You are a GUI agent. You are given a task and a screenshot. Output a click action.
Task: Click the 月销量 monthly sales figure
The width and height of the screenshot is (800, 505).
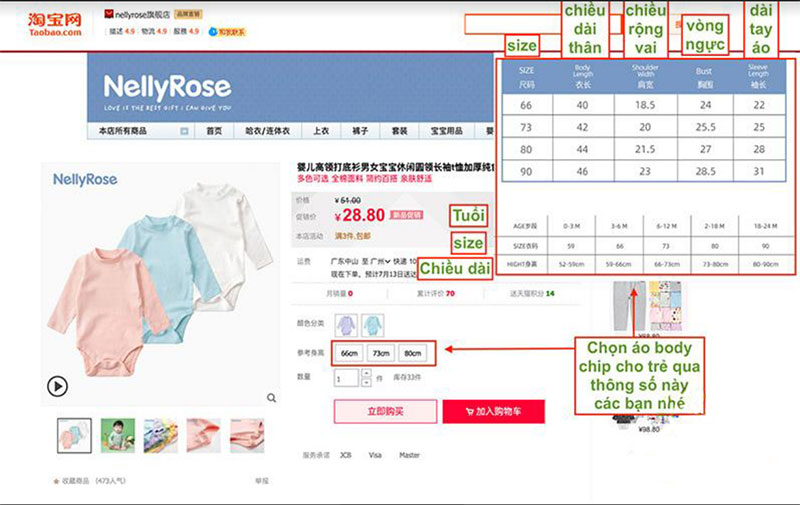coord(339,293)
